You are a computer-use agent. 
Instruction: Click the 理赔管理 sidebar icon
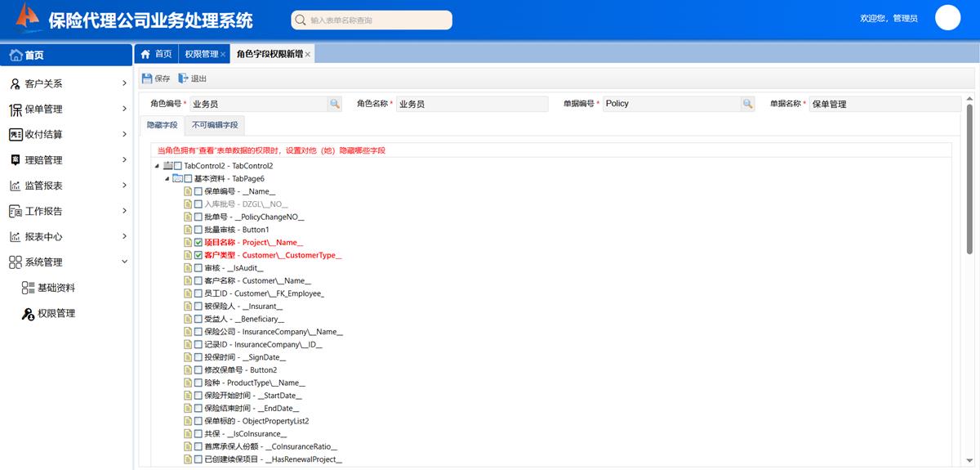click(x=16, y=160)
